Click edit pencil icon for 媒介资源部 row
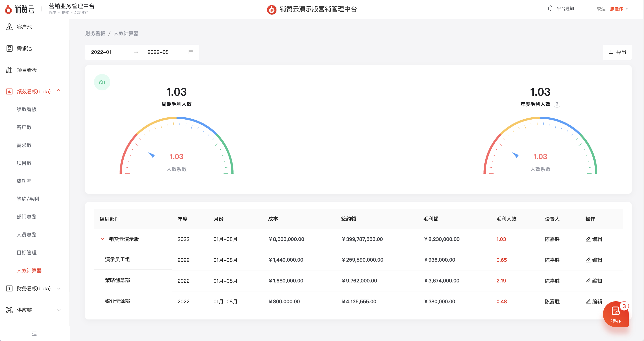This screenshot has width=644, height=341. point(588,302)
